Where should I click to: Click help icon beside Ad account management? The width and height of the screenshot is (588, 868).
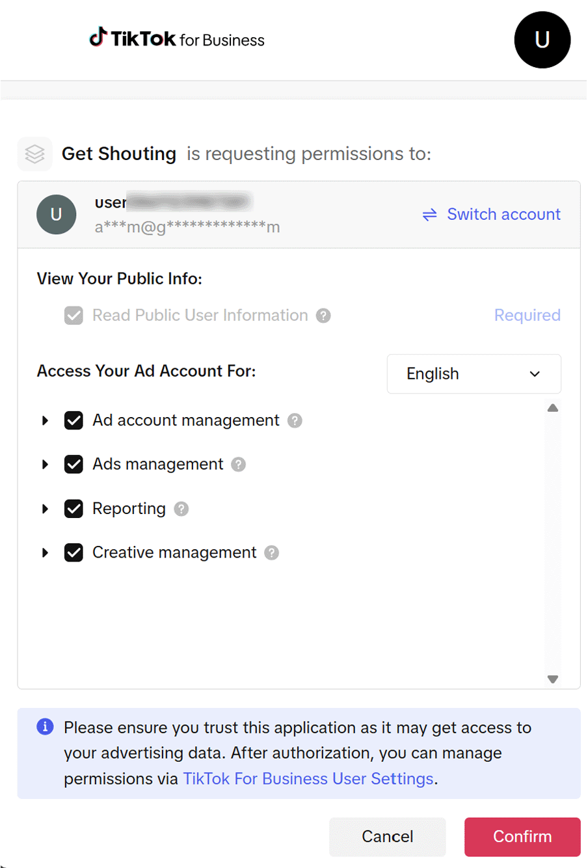pyautogui.click(x=295, y=420)
